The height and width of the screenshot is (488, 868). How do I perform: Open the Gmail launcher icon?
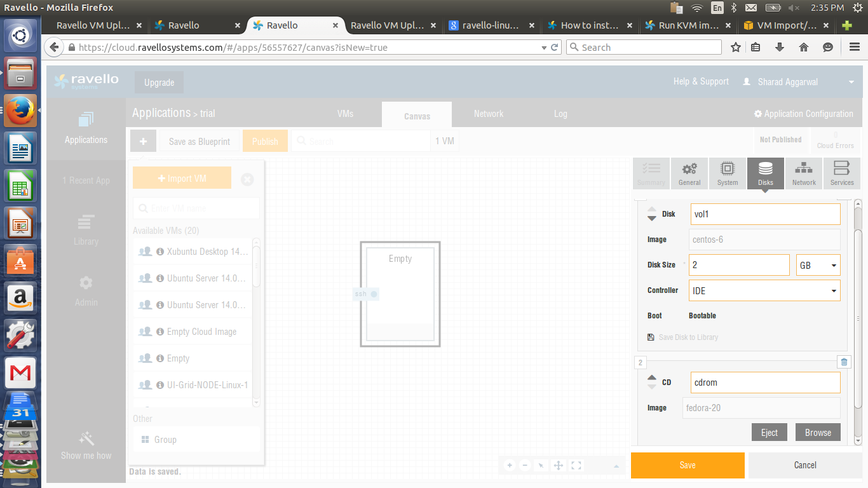coord(21,374)
